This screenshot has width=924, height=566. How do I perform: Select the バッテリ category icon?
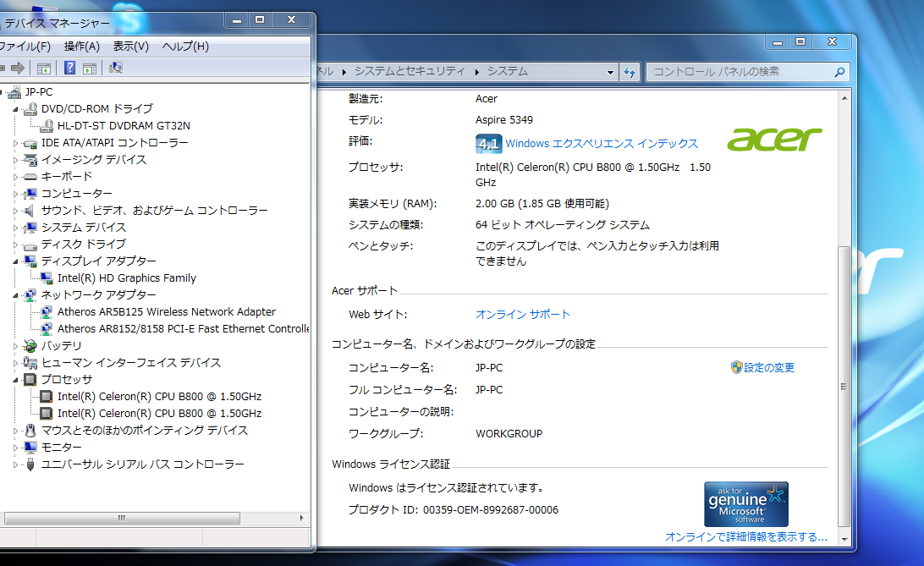coord(30,346)
